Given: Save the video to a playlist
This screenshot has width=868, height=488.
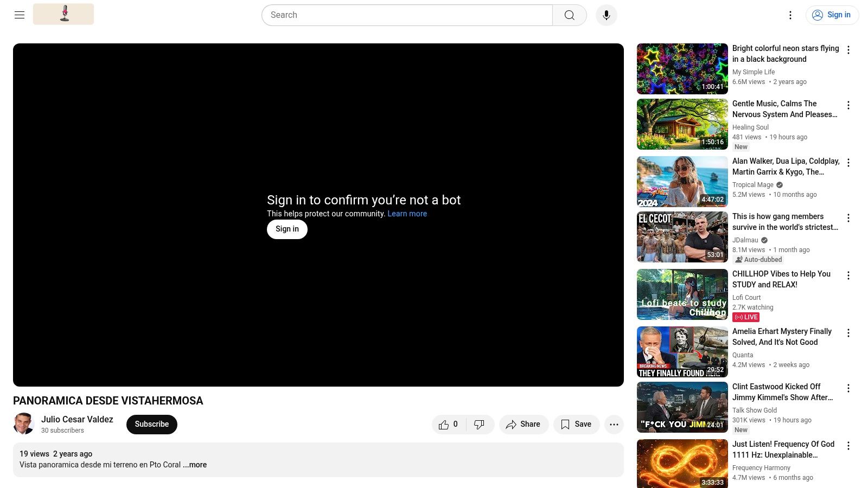Looking at the screenshot, I should pos(576,425).
